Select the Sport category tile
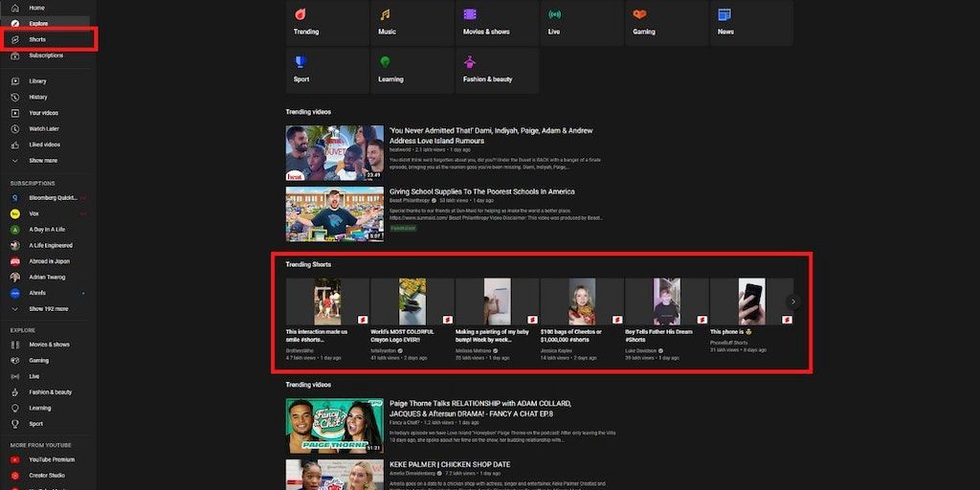Viewport: 980px width, 490px height. [327, 71]
